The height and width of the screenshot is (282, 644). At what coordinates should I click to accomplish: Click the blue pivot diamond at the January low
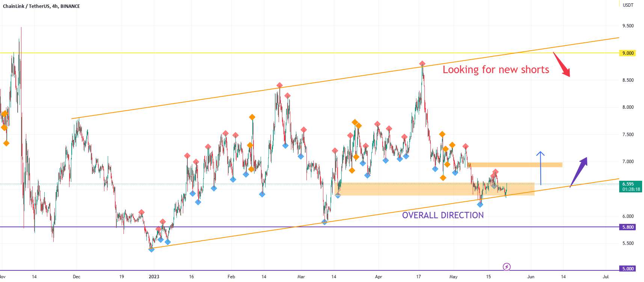point(151,249)
